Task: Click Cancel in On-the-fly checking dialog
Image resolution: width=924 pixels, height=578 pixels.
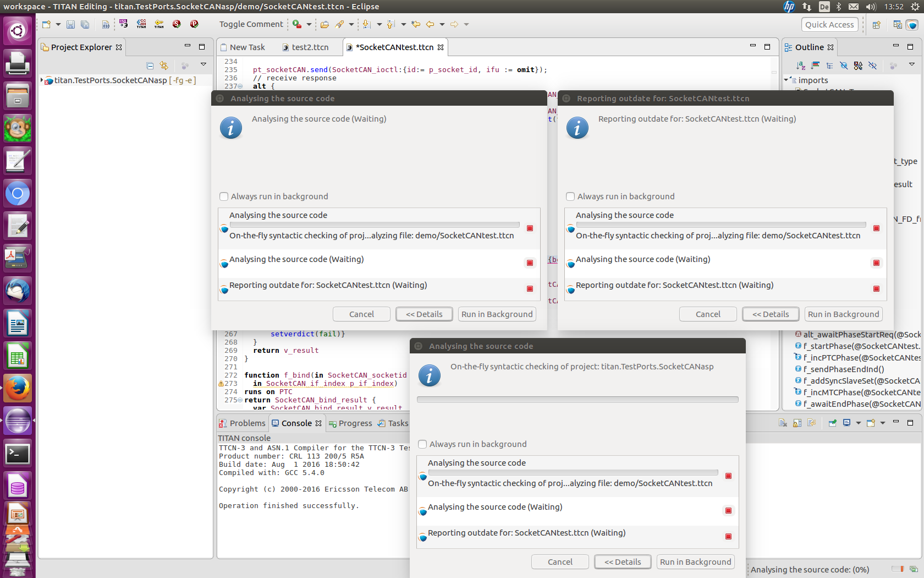Action: (560, 561)
